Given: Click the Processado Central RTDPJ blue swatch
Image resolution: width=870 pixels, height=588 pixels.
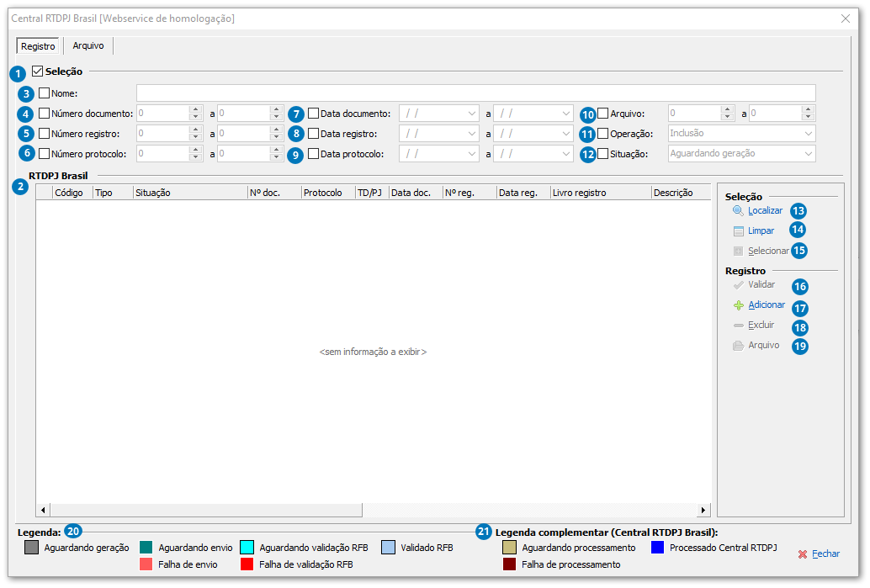Looking at the screenshot, I should [x=657, y=548].
